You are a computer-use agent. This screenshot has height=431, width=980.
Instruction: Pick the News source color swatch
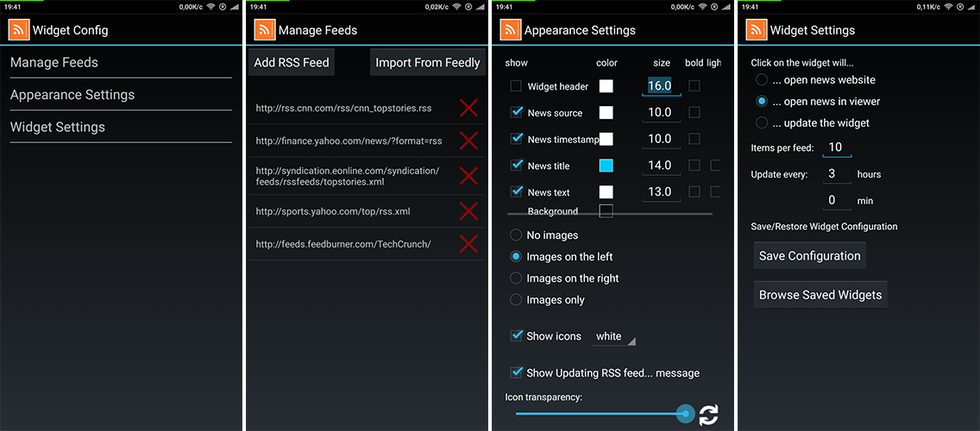[x=606, y=112]
